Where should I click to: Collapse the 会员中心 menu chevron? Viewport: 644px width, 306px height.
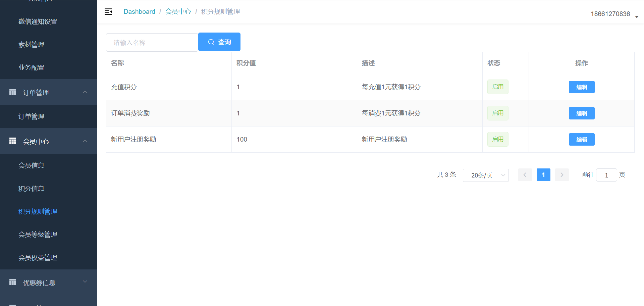[85, 141]
